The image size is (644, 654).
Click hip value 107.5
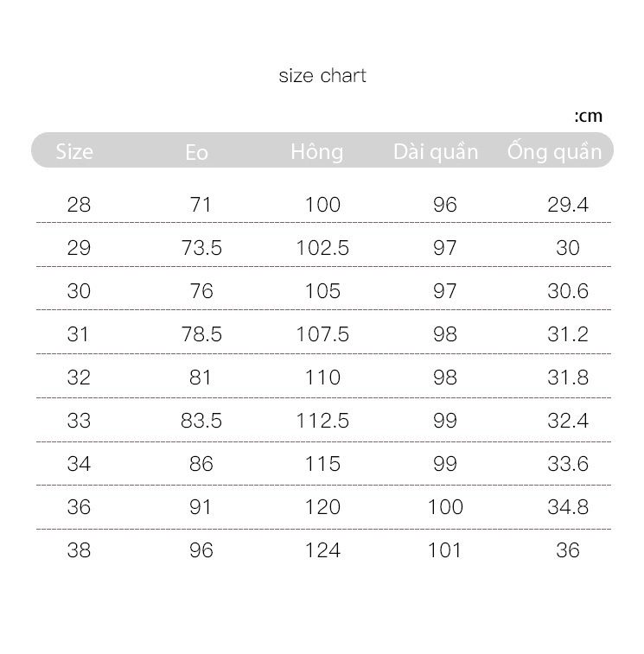click(322, 334)
